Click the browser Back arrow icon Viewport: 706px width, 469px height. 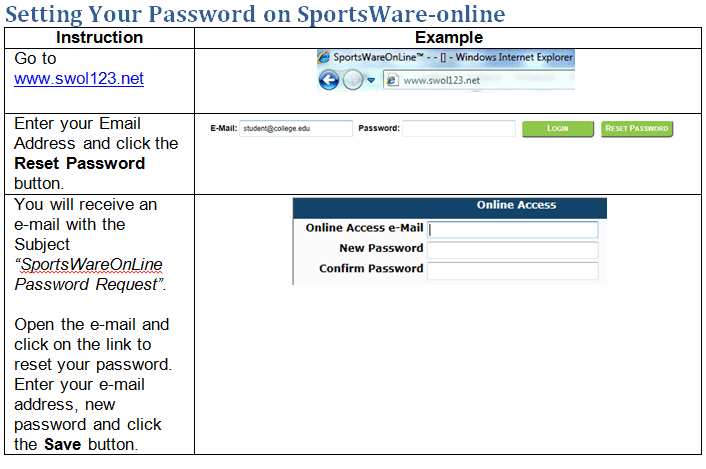click(329, 81)
